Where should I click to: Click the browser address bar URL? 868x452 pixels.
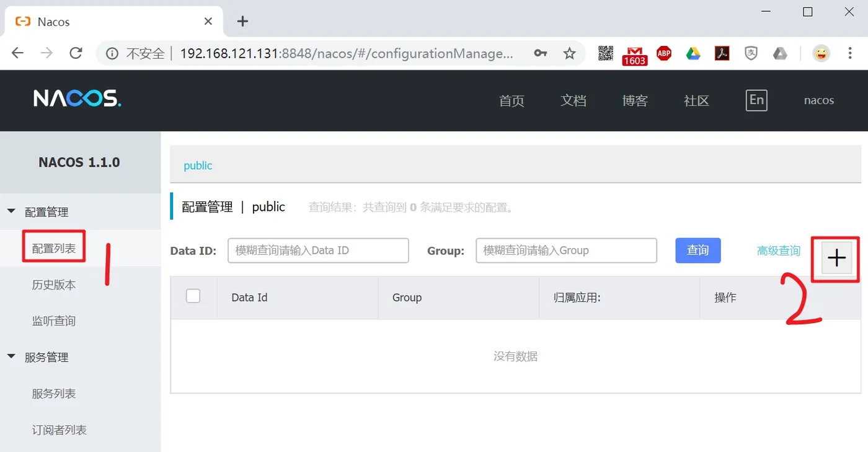pyautogui.click(x=347, y=54)
